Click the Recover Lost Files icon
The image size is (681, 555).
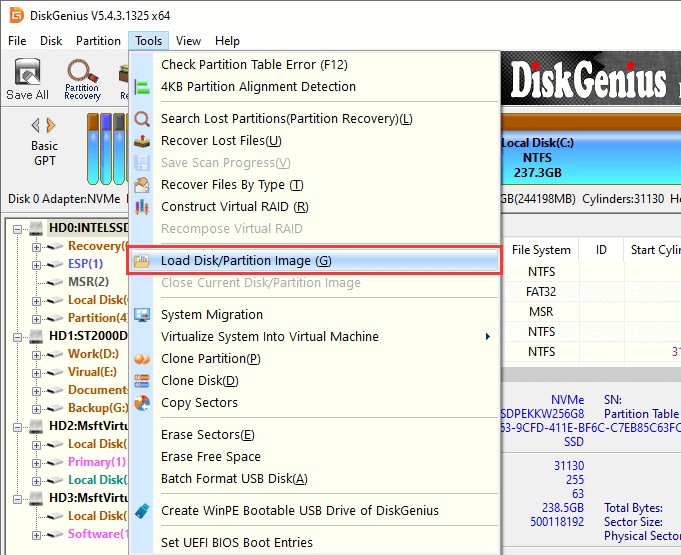[x=142, y=141]
